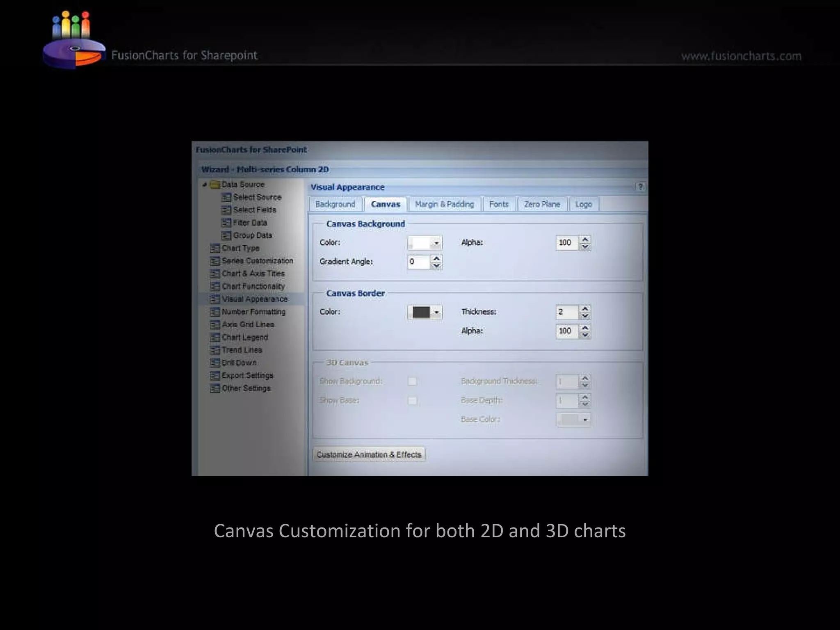The image size is (840, 630).
Task: Click the Visual Appearance page icon
Action: (x=215, y=299)
